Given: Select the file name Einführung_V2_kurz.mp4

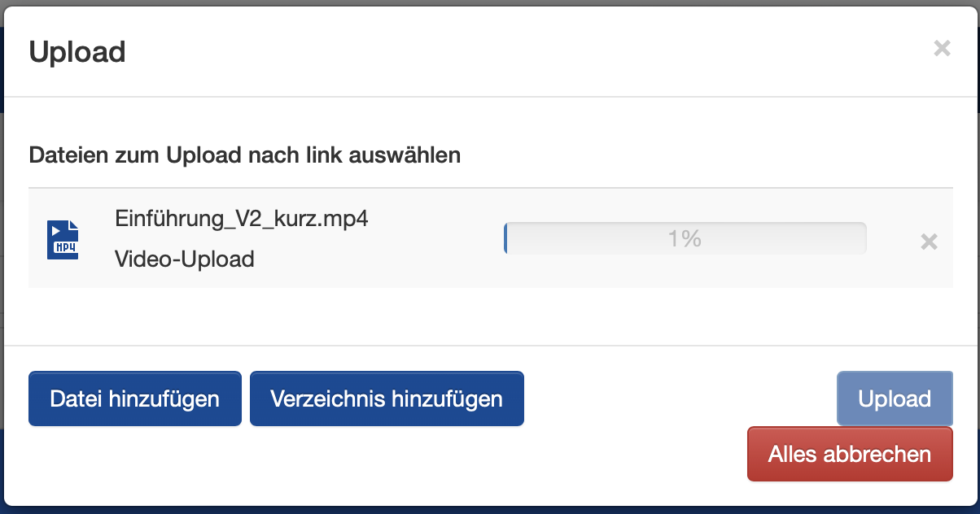Looking at the screenshot, I should click(x=242, y=219).
